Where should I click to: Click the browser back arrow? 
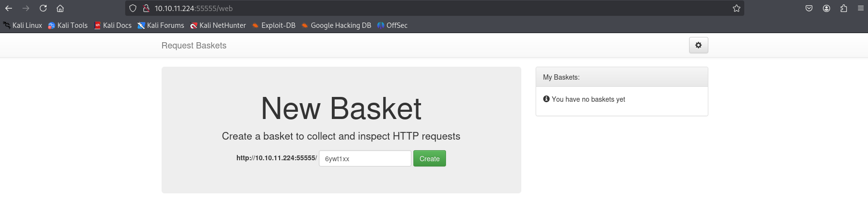click(9, 8)
